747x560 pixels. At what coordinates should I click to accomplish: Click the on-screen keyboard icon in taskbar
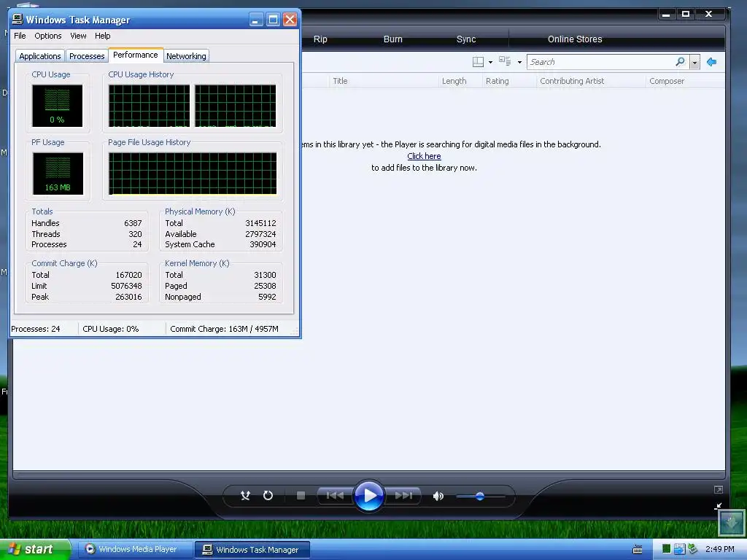click(637, 550)
